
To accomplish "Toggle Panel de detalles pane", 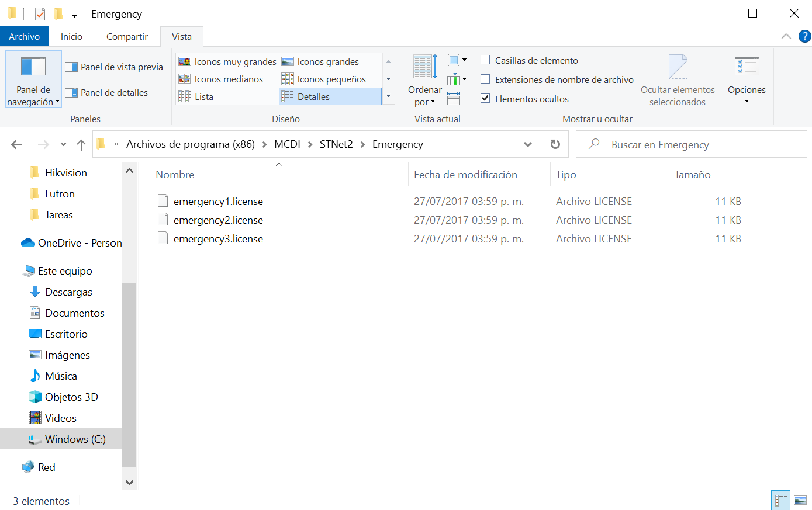I will 106,92.
